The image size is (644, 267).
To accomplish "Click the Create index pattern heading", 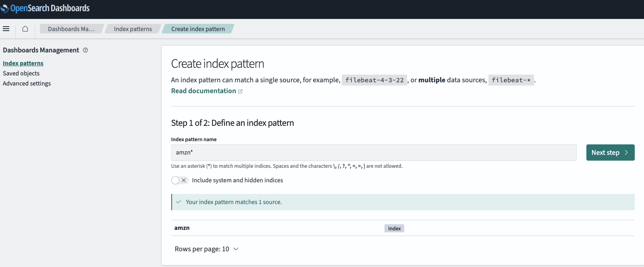I will [x=218, y=64].
